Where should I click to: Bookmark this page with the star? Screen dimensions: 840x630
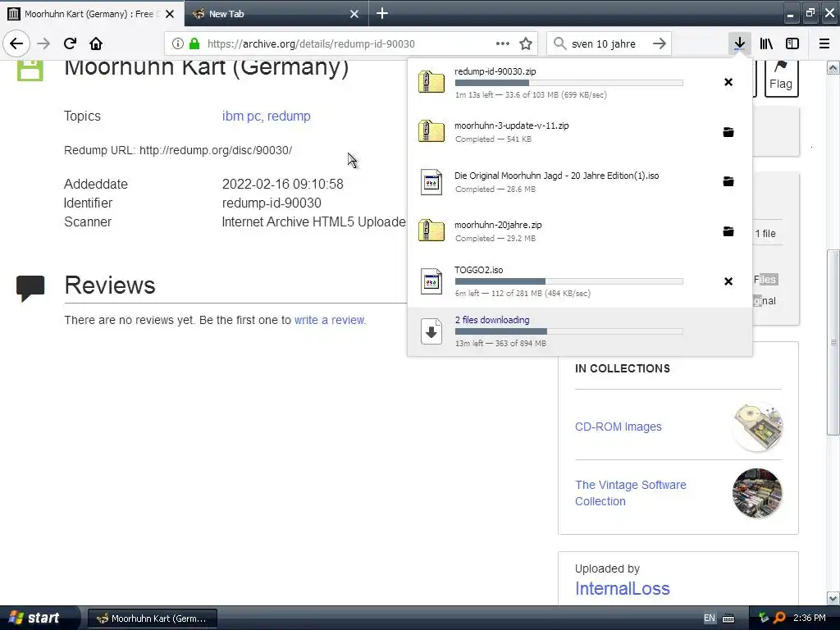pyautogui.click(x=526, y=44)
